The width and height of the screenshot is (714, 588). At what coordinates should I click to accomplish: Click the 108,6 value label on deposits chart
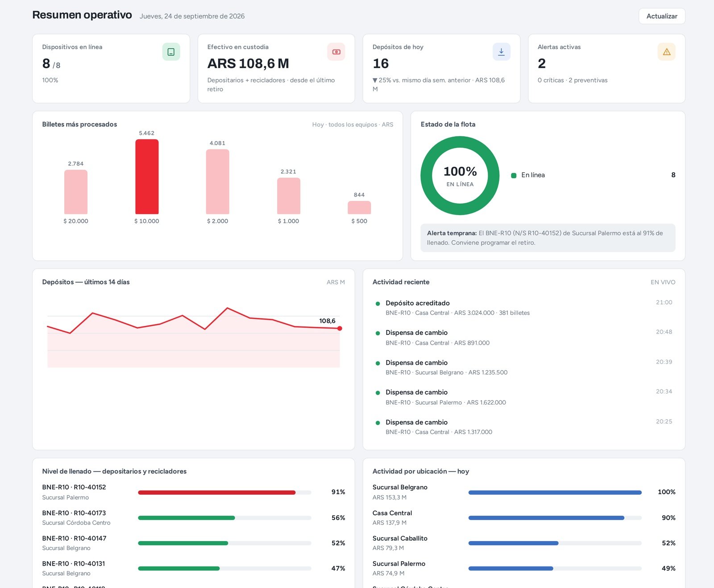coord(327,321)
